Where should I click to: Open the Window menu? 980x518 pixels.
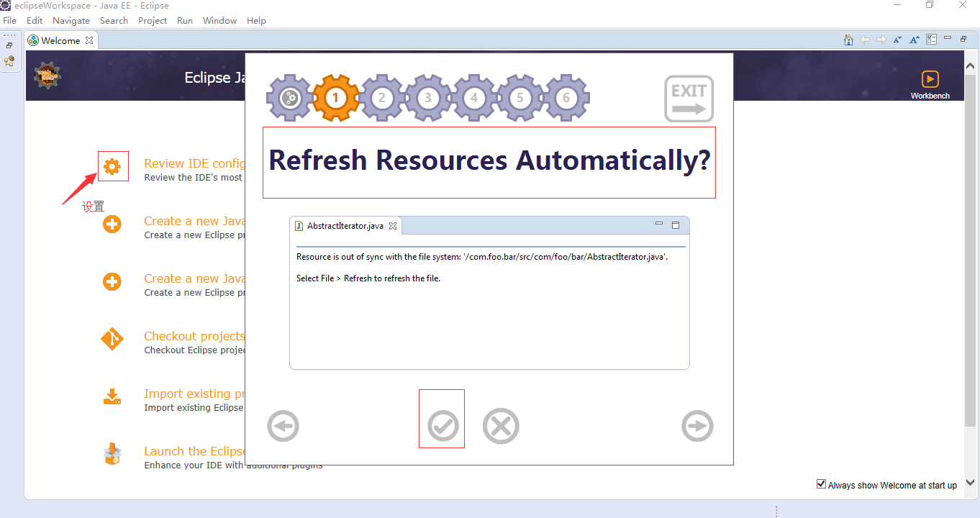pyautogui.click(x=219, y=21)
